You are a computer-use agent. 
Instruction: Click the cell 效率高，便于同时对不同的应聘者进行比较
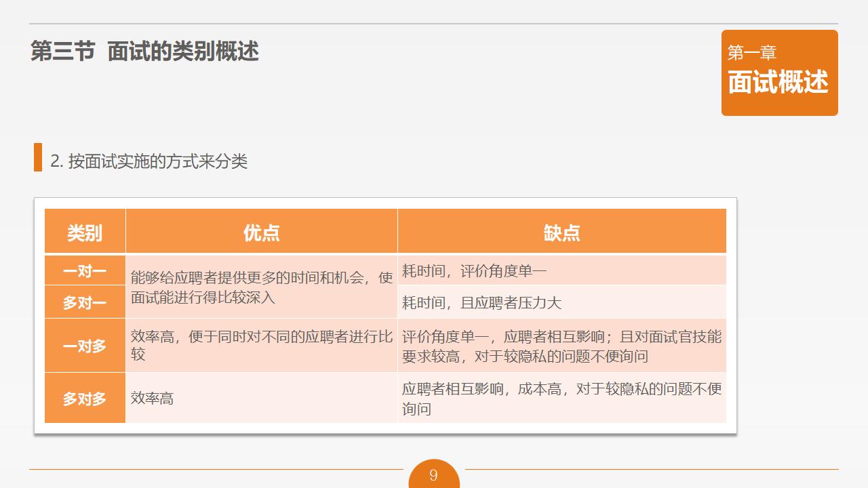coord(262,346)
